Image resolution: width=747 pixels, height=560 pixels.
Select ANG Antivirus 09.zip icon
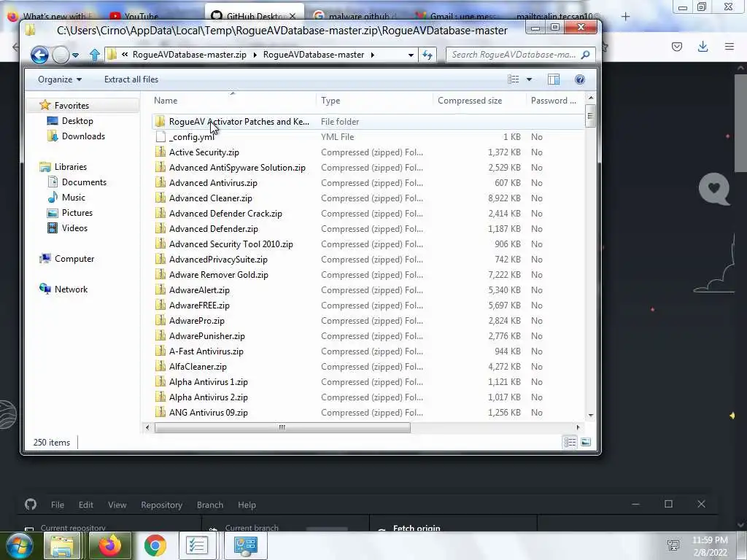(x=160, y=413)
